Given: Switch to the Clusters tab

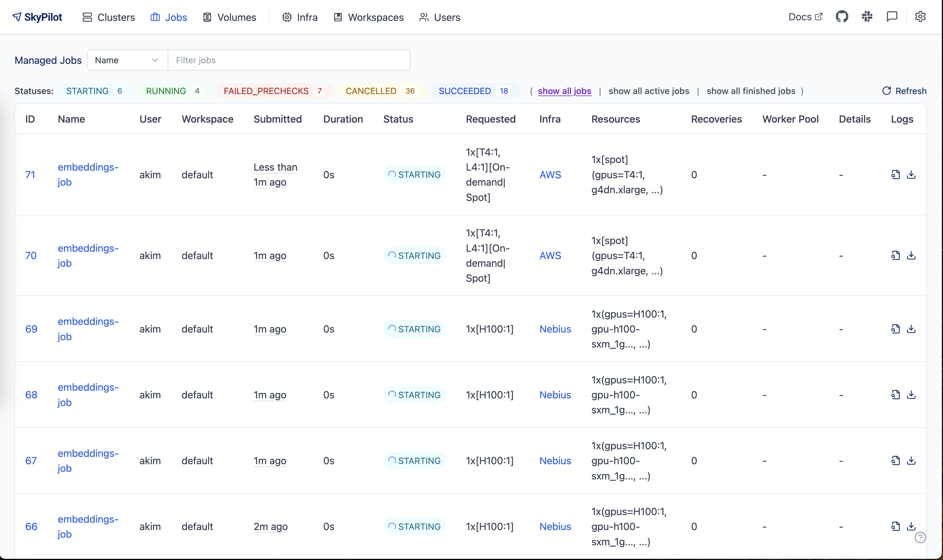Looking at the screenshot, I should [109, 17].
